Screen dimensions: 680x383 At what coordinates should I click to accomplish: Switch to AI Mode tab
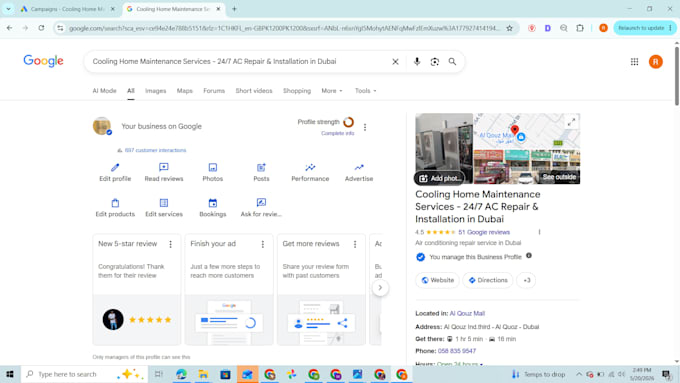(x=105, y=91)
